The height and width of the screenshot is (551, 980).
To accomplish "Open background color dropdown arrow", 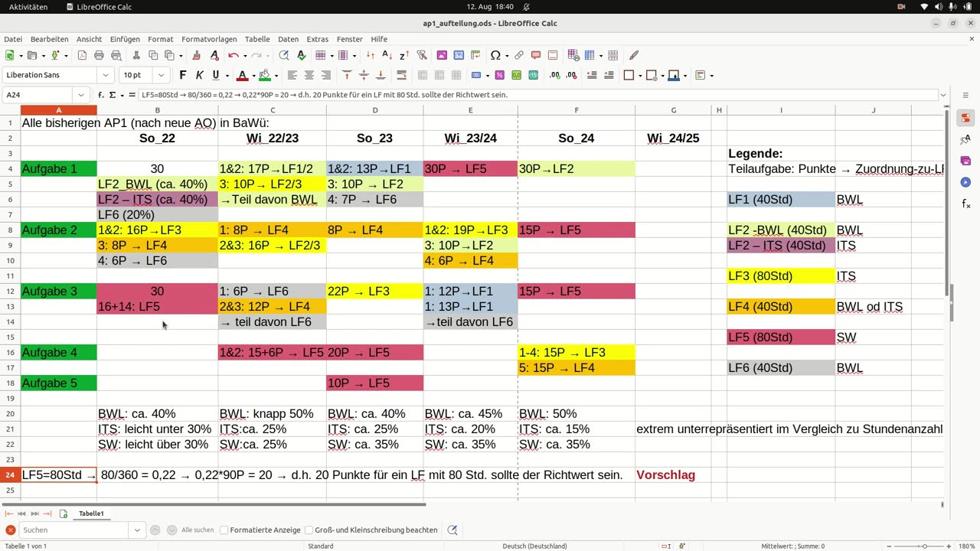I will point(276,75).
